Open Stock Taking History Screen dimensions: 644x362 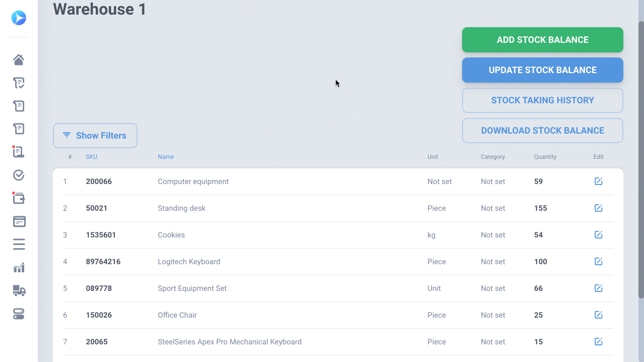pyautogui.click(x=543, y=100)
